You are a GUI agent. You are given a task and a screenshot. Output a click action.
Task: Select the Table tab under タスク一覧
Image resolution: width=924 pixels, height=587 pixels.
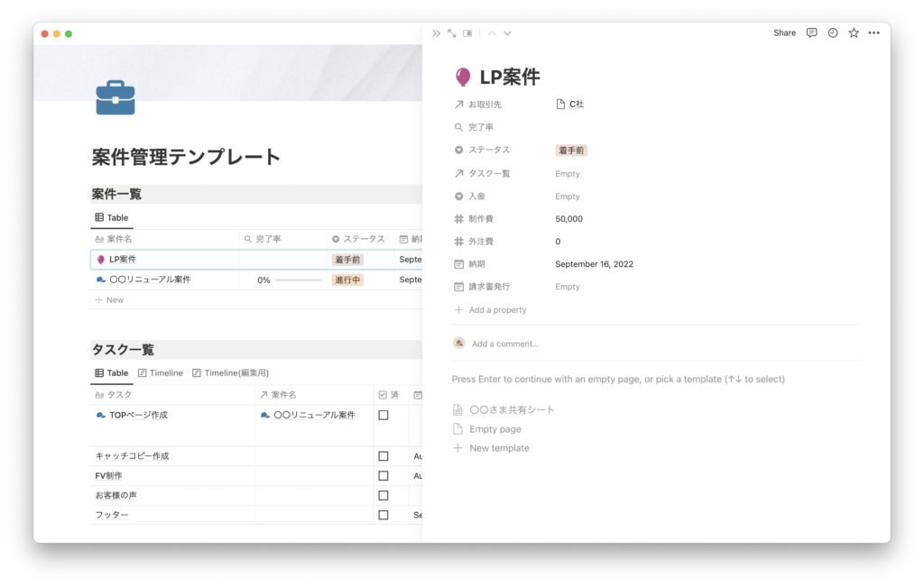pos(112,373)
